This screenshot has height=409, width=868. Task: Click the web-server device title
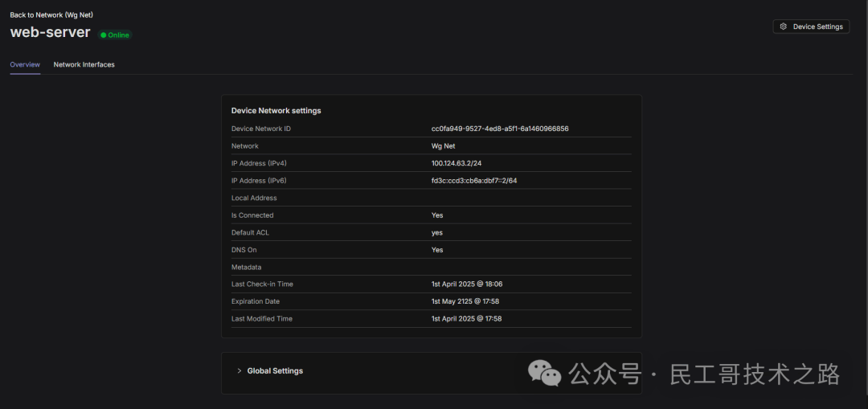click(x=50, y=33)
